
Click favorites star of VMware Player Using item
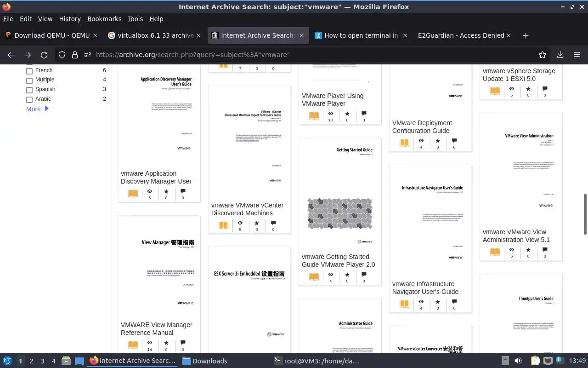(x=347, y=114)
